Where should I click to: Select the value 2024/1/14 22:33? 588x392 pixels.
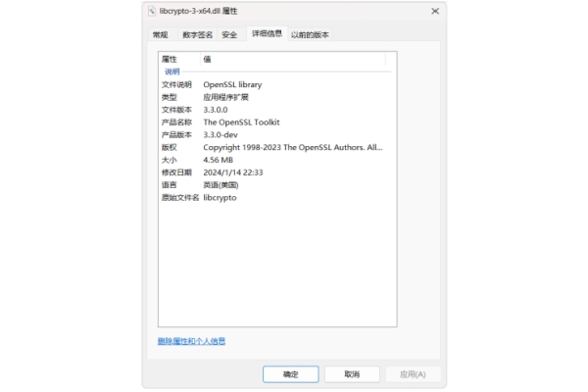click(233, 172)
